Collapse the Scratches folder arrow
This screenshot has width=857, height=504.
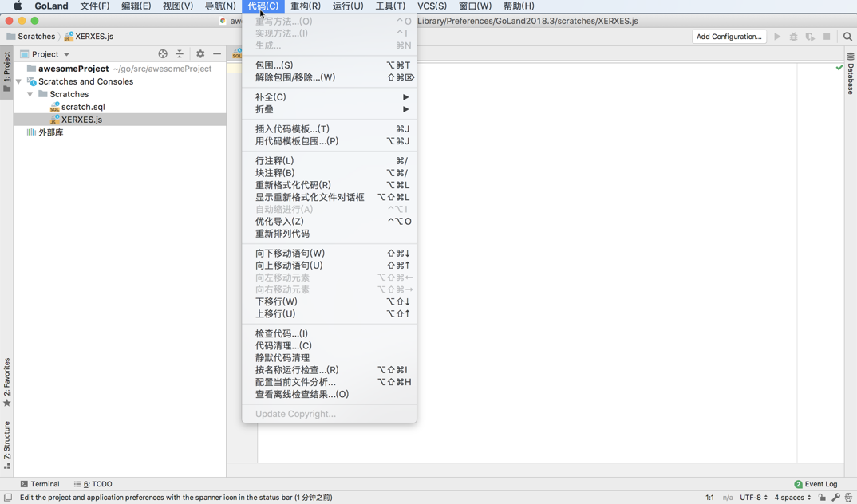point(30,94)
